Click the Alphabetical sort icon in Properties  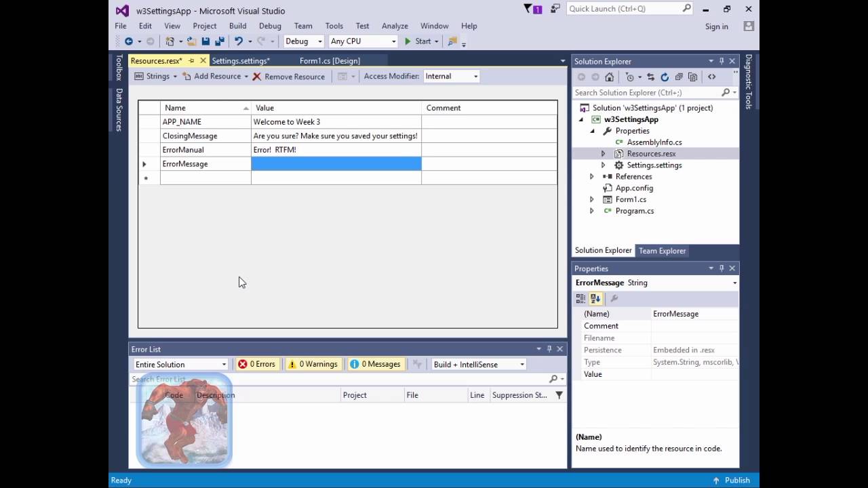[x=595, y=298]
